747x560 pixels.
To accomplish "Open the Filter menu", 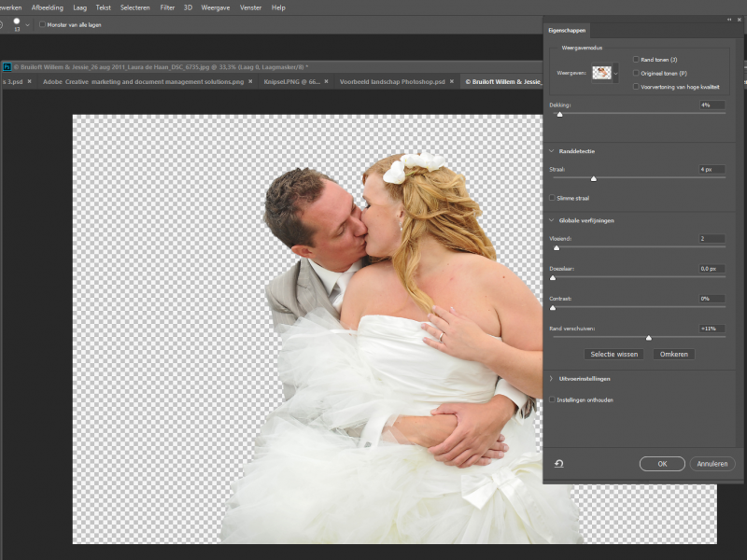I will tap(167, 7).
